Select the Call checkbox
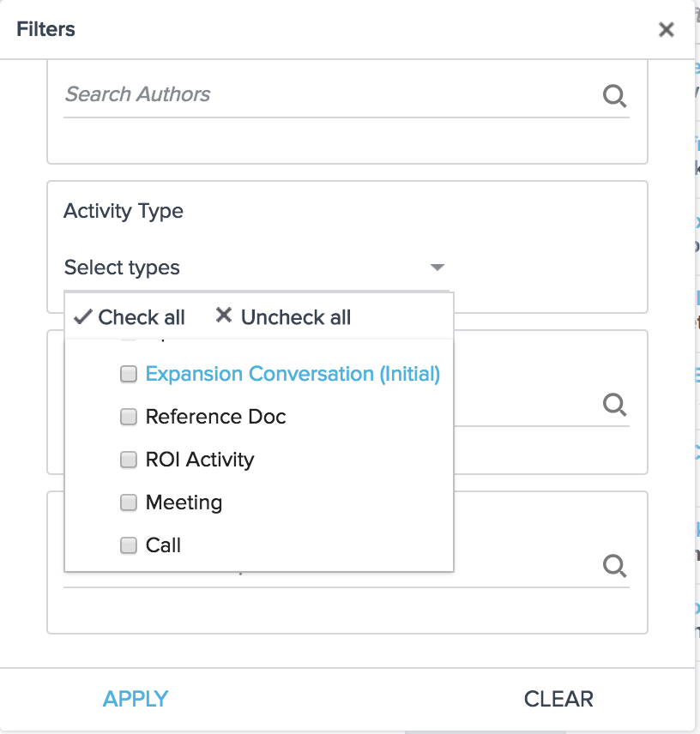 pyautogui.click(x=129, y=545)
